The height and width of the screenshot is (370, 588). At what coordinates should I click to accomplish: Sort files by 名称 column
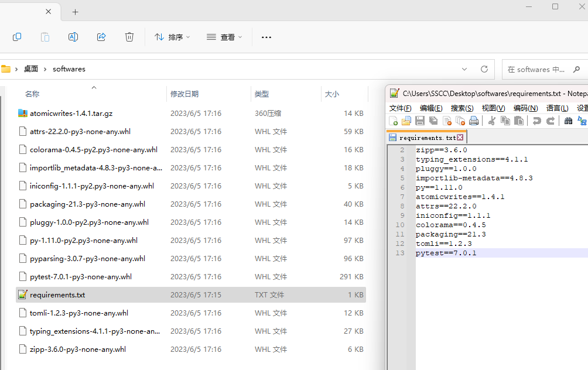point(32,94)
